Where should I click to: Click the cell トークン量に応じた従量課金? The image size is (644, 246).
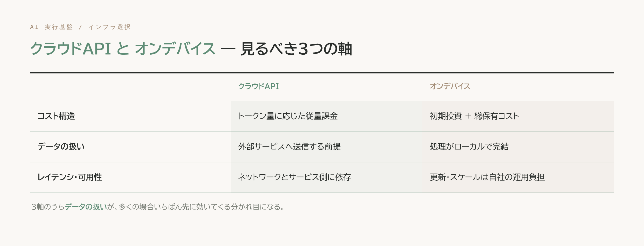288,116
